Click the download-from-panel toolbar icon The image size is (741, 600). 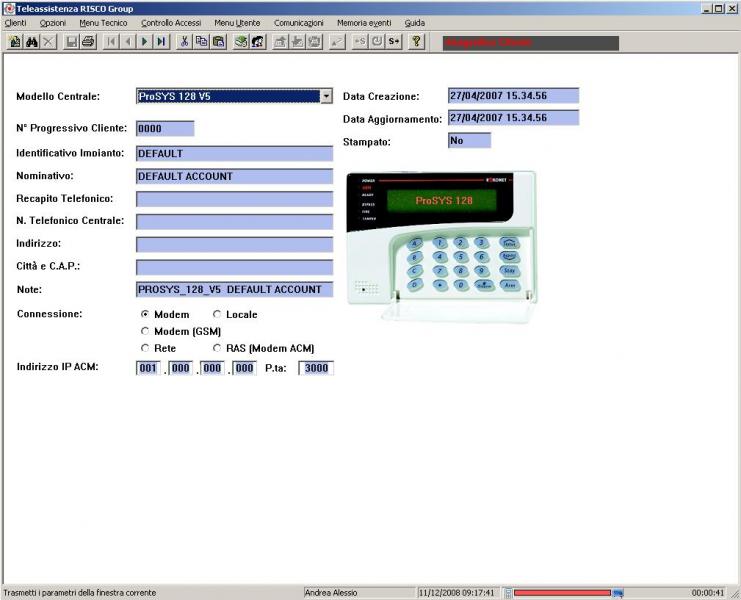click(x=297, y=42)
